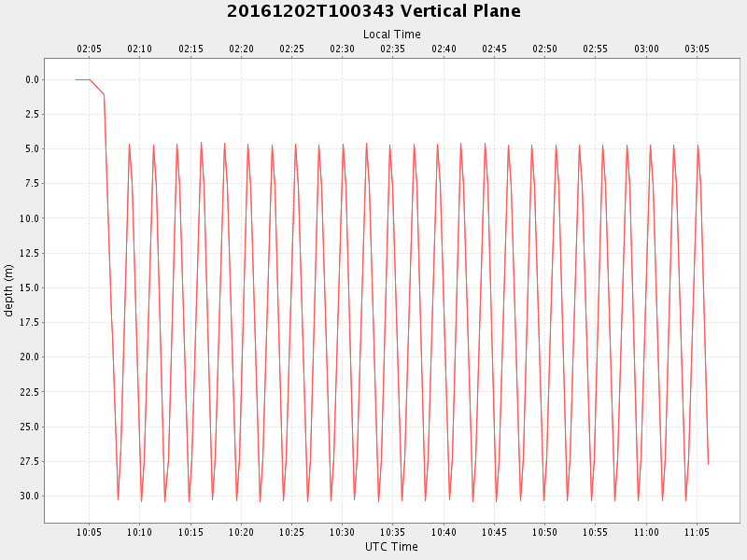Pick the 0.0 depth tick label

(x=33, y=80)
